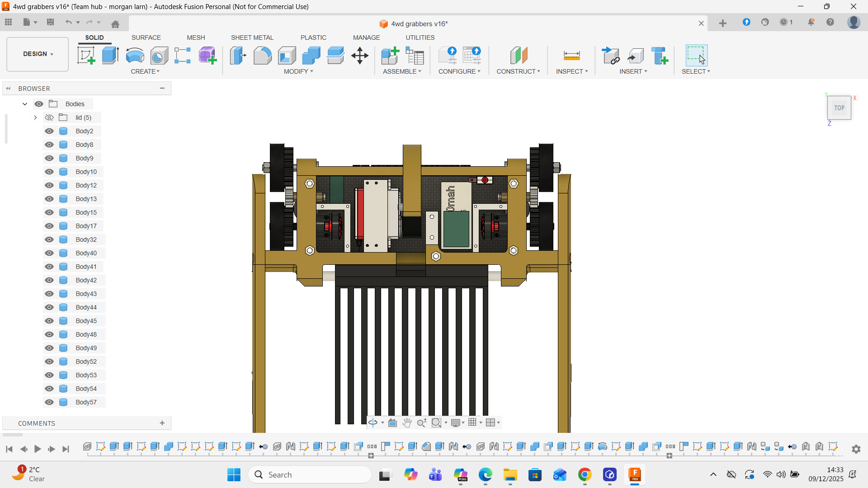Play the timeline history
Image resolution: width=868 pixels, height=488 pixels.
tap(38, 449)
